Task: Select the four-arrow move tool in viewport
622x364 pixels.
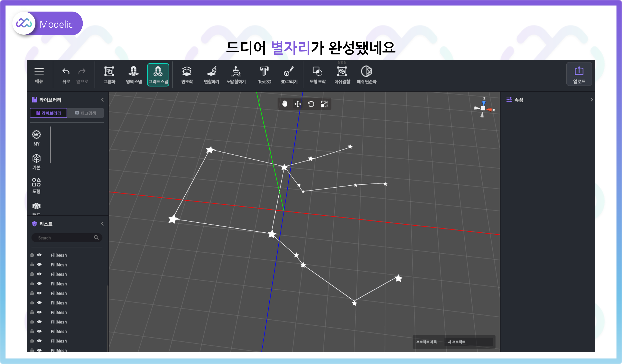Action: (x=298, y=104)
